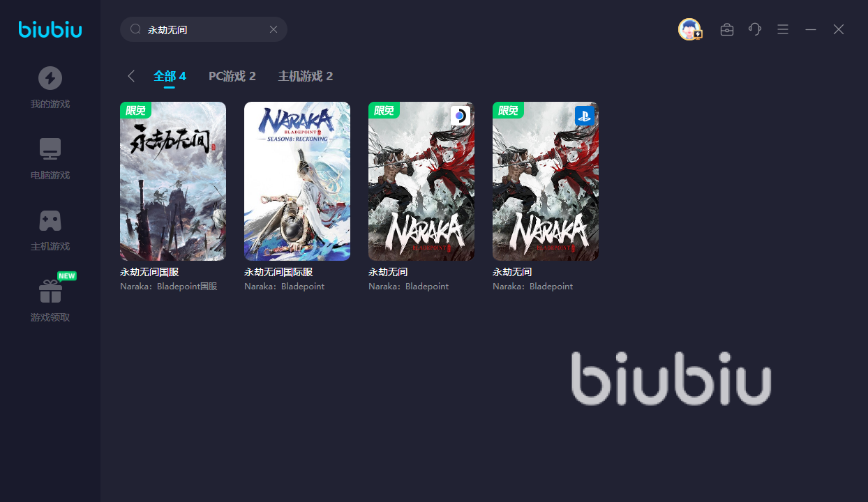This screenshot has width=868, height=502.
Task: Click the user avatar icon
Action: click(689, 29)
